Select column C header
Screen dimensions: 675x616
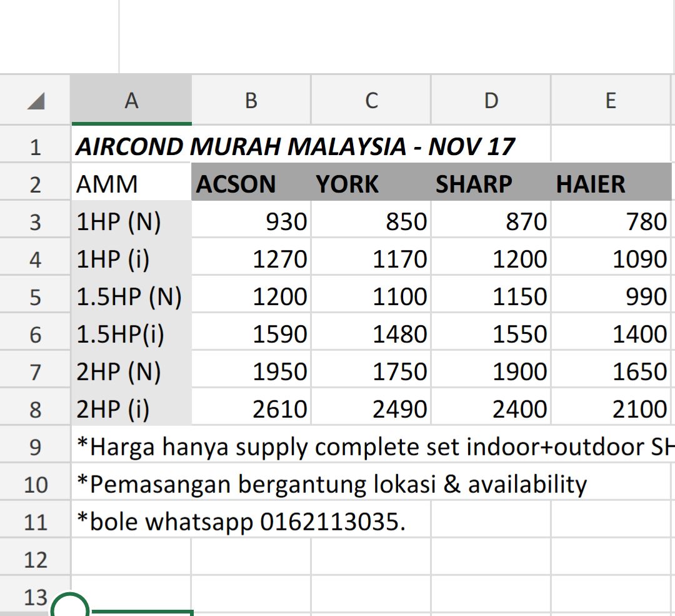pyautogui.click(x=371, y=100)
